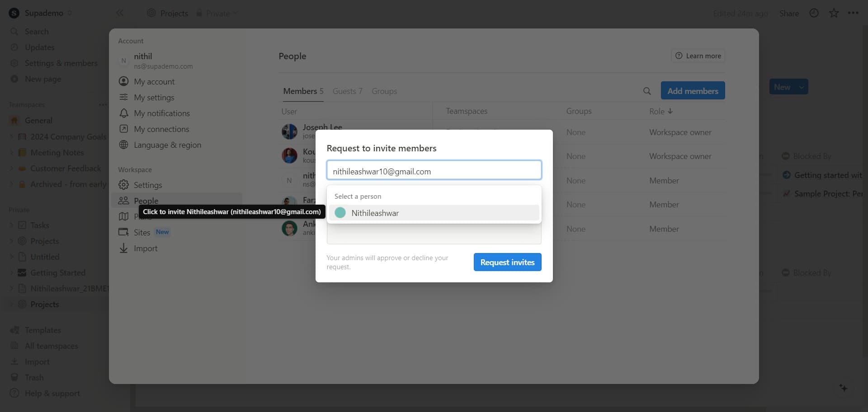
Task: Click the Request invites button
Action: 507,262
